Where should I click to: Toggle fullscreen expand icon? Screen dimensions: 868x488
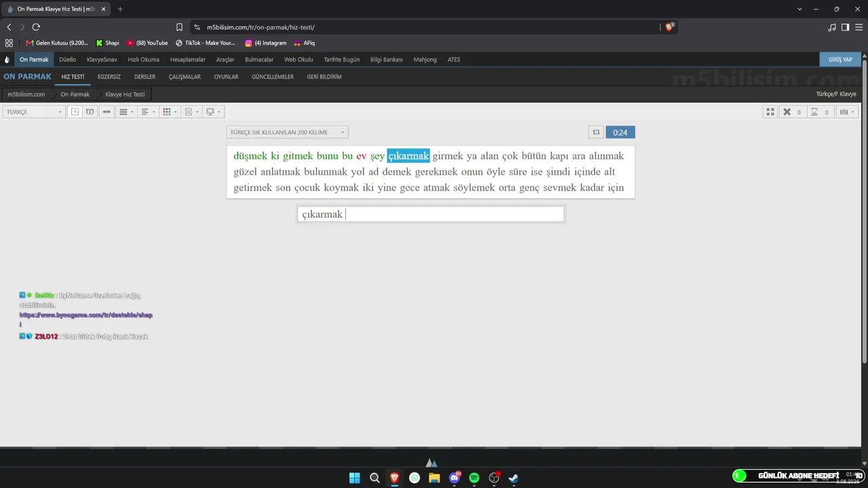pyautogui.click(x=770, y=112)
